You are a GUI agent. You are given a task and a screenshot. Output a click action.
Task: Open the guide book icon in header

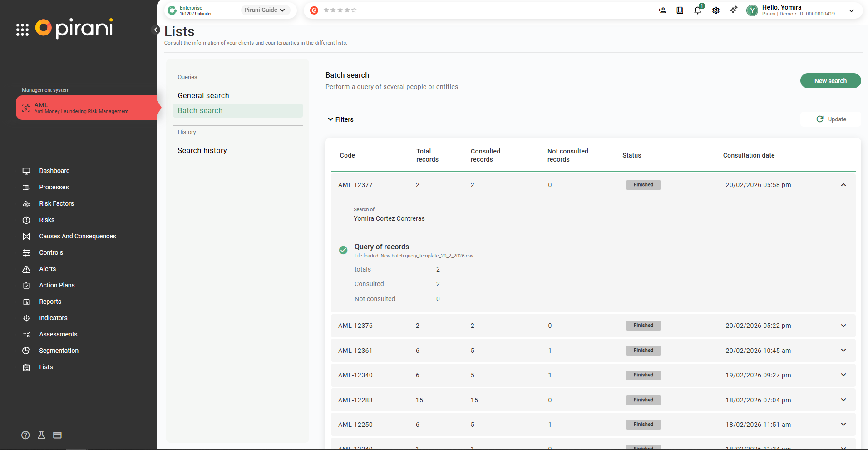(680, 10)
